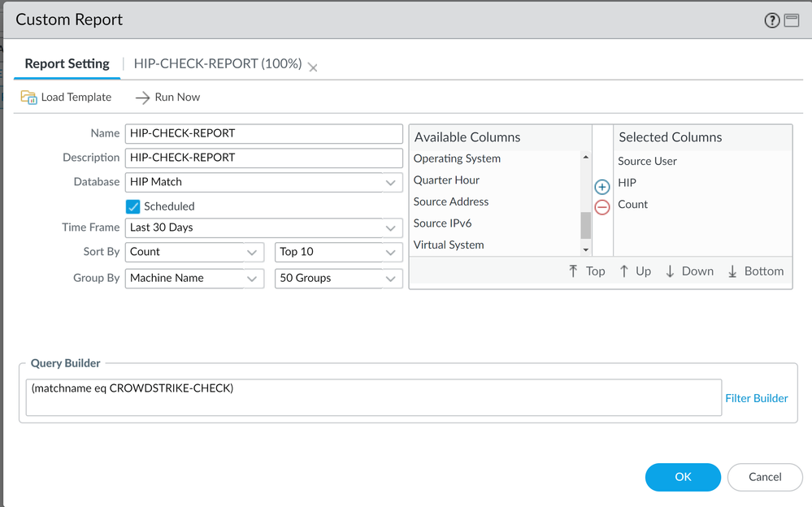Move column to Top
Viewport: 812px width, 507px height.
tap(586, 271)
